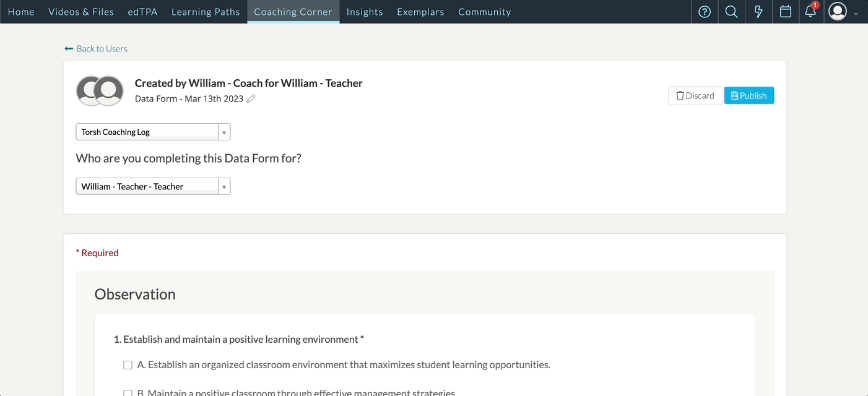The image size is (868, 396).
Task: Click the pencil icon to edit form title
Action: (251, 99)
